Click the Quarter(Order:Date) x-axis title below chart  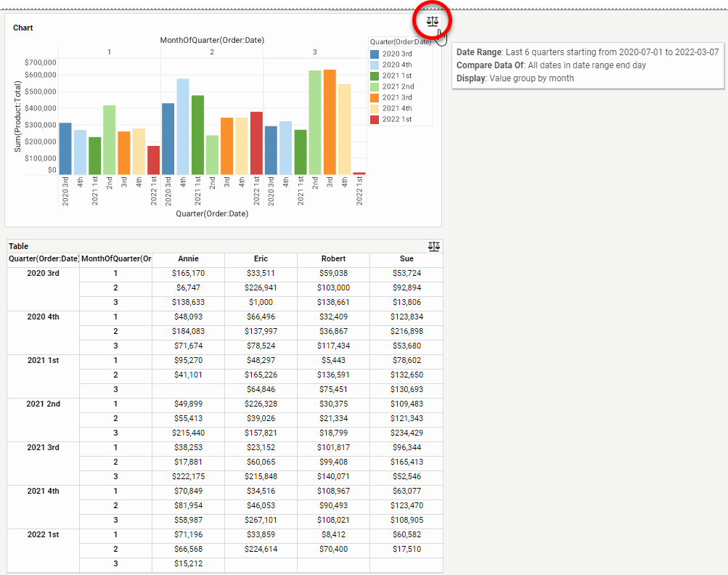tap(212, 213)
